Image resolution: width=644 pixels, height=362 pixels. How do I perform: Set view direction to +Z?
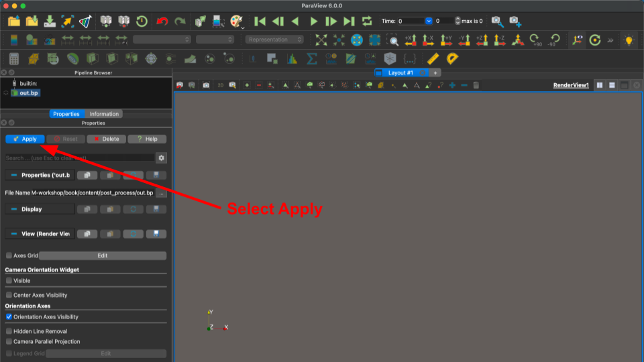point(482,40)
